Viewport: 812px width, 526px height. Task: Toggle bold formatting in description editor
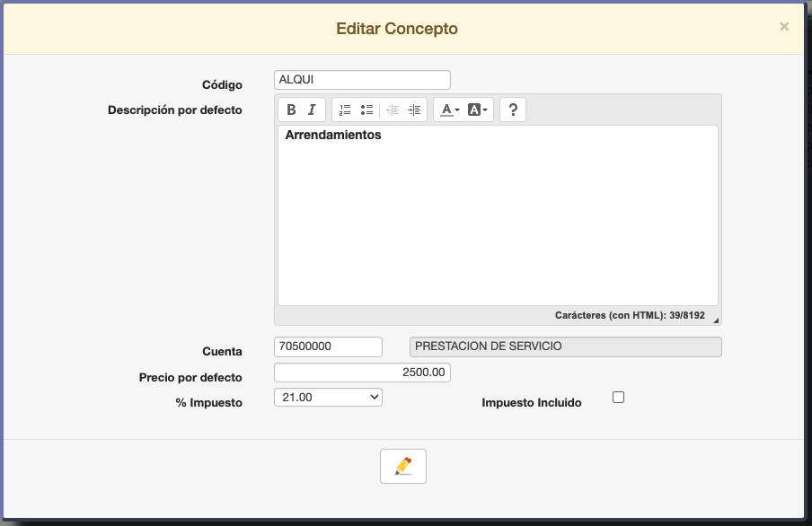(x=291, y=110)
